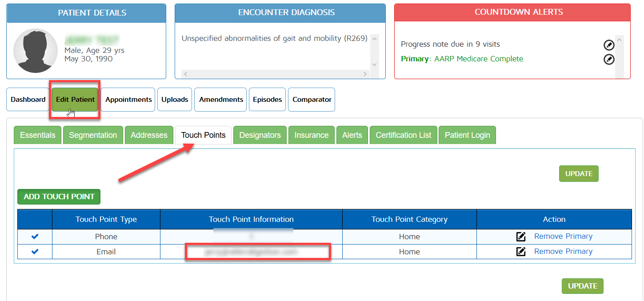Image resolution: width=644 pixels, height=301 pixels.
Task: Open the Comparator section
Action: (312, 100)
